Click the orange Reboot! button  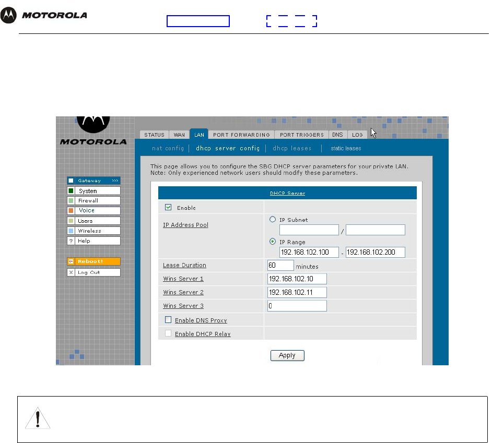[93, 261]
